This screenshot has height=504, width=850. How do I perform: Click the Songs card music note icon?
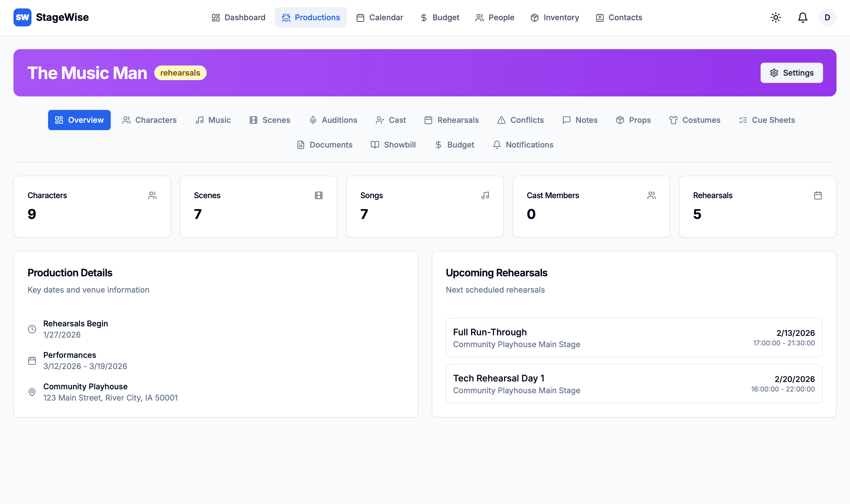coord(485,195)
